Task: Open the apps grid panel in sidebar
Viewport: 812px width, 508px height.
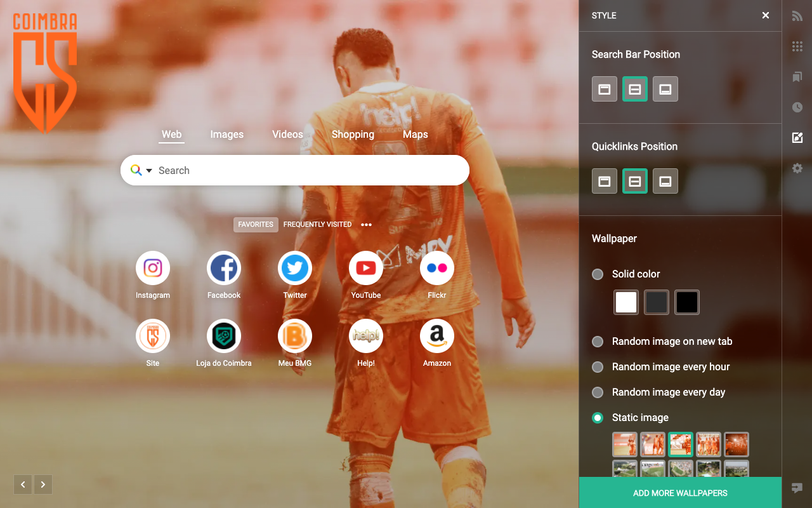Action: tap(797, 46)
